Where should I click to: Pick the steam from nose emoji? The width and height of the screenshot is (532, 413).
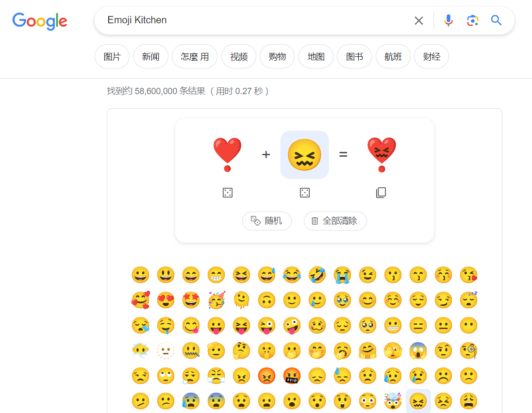coord(216,376)
